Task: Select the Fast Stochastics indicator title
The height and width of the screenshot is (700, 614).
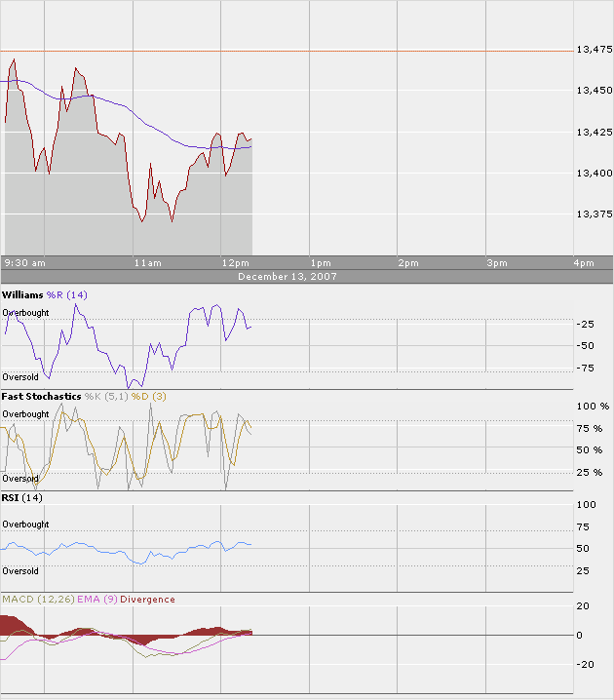Action: [x=41, y=397]
